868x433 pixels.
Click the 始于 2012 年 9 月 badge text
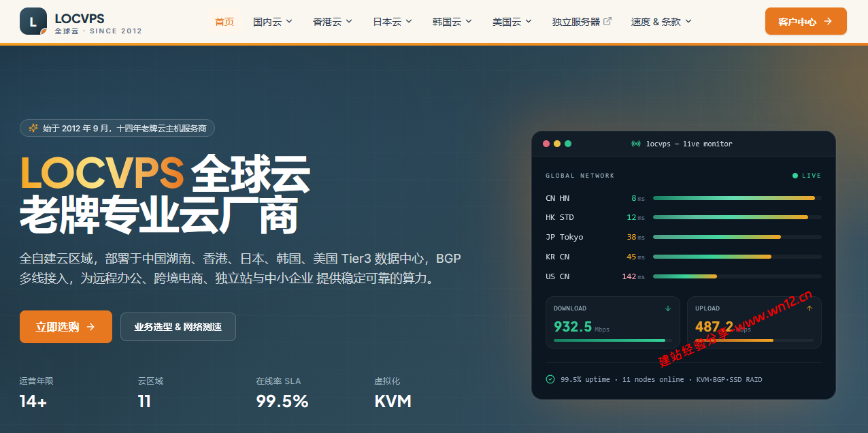124,128
